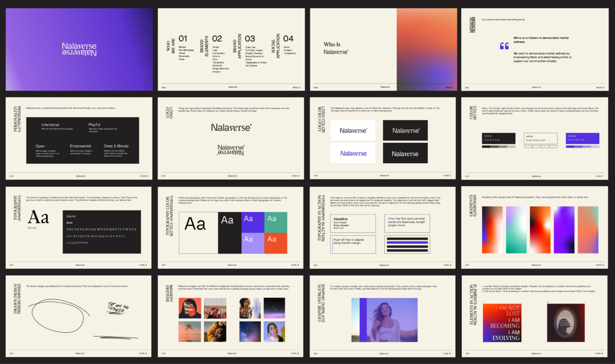Click the 'Flush left text is aligned' example
The width and height of the screenshot is (615, 364).
(x=353, y=244)
